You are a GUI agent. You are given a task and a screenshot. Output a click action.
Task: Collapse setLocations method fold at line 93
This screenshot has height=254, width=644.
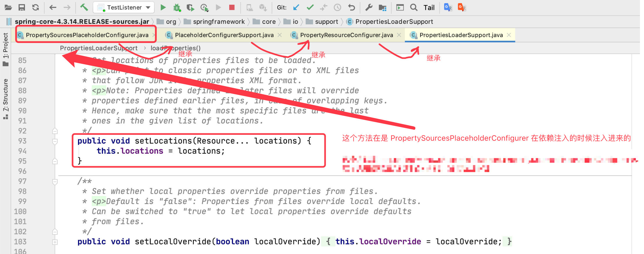[x=55, y=141]
